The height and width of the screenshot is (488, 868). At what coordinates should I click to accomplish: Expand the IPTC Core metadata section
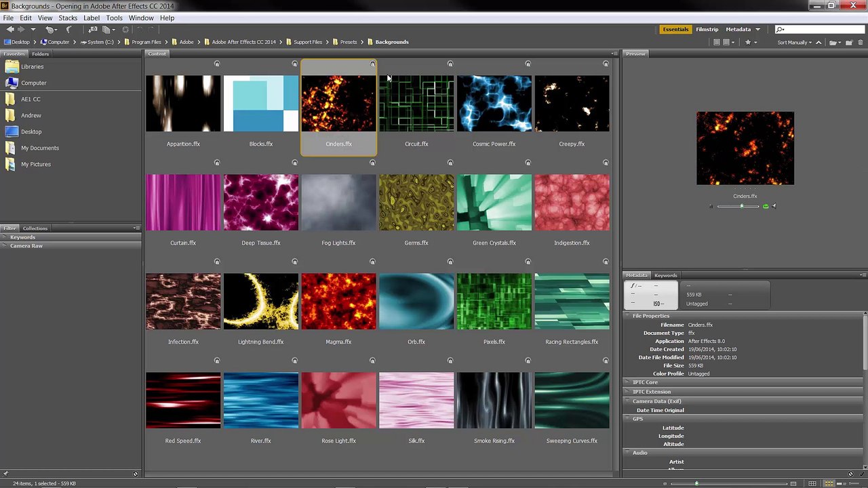pos(645,382)
